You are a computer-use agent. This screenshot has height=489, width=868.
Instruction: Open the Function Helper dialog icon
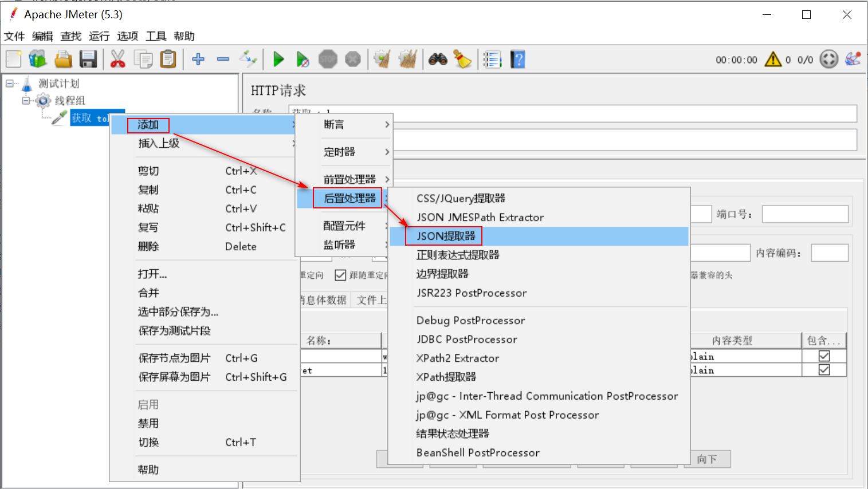[492, 59]
